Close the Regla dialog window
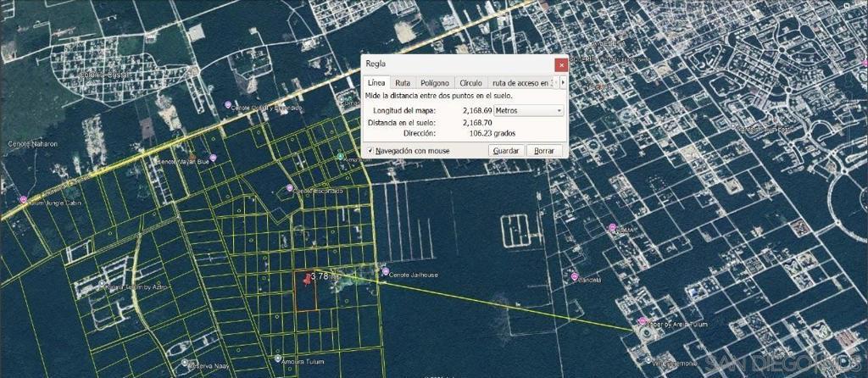The image size is (868, 378). (560, 64)
